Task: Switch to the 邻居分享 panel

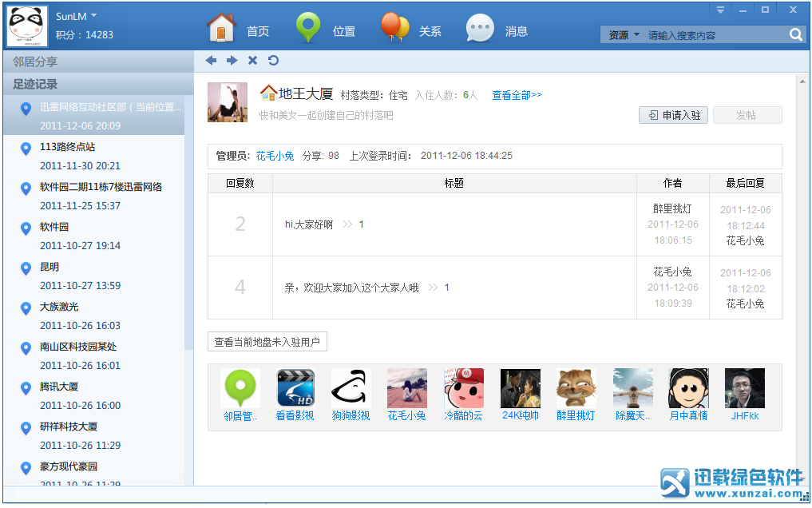Action: pos(98,62)
